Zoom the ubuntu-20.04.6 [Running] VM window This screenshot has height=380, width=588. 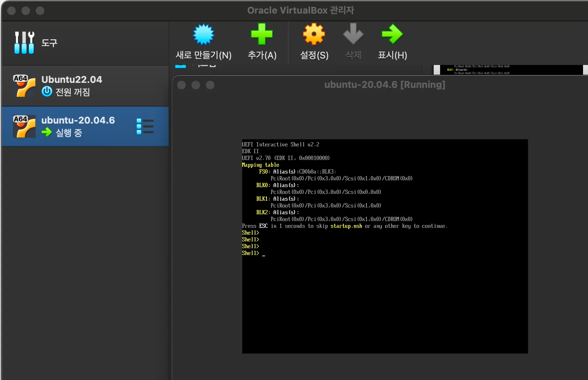[x=210, y=85]
